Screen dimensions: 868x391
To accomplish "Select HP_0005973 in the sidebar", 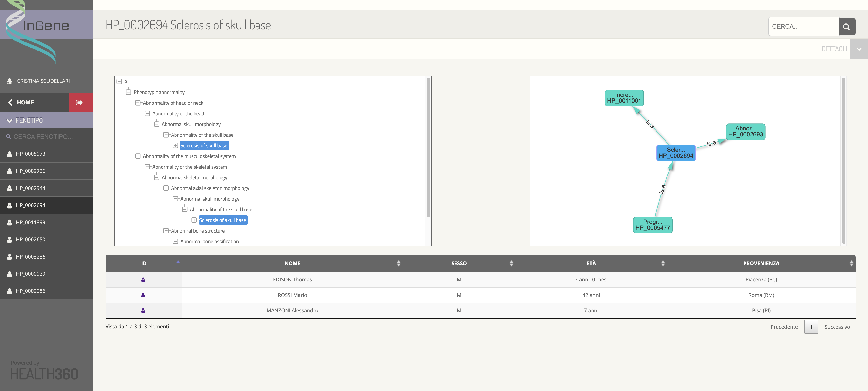I will click(x=31, y=154).
